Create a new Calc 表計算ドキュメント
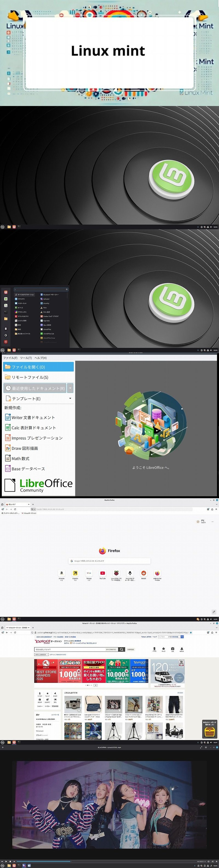 [33, 428]
